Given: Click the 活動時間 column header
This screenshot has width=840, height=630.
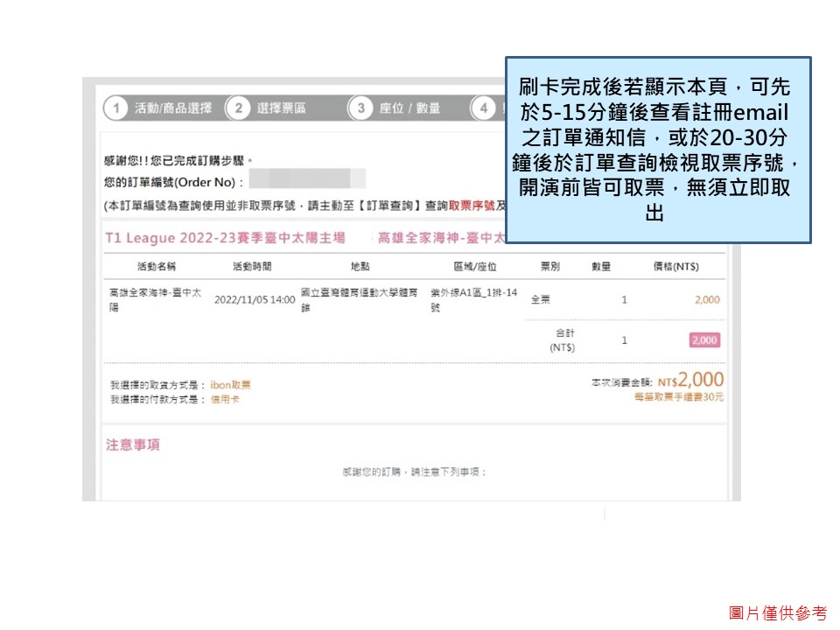Looking at the screenshot, I should click(x=252, y=267).
